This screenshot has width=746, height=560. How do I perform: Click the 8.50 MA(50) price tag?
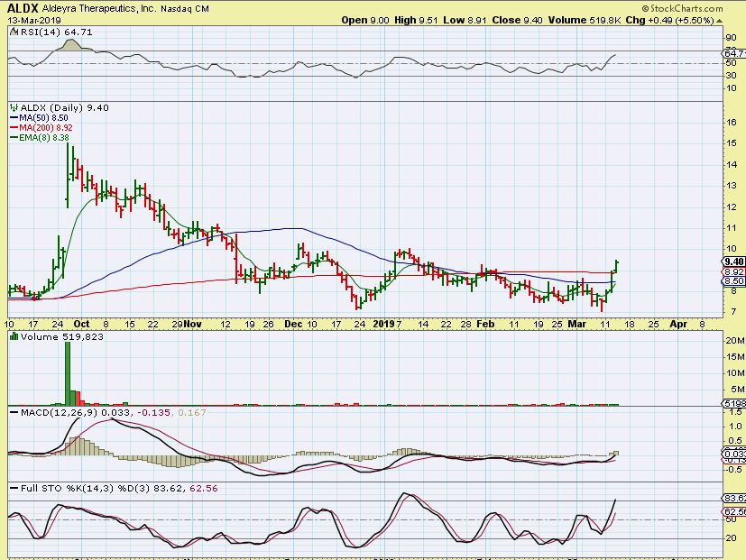point(732,281)
